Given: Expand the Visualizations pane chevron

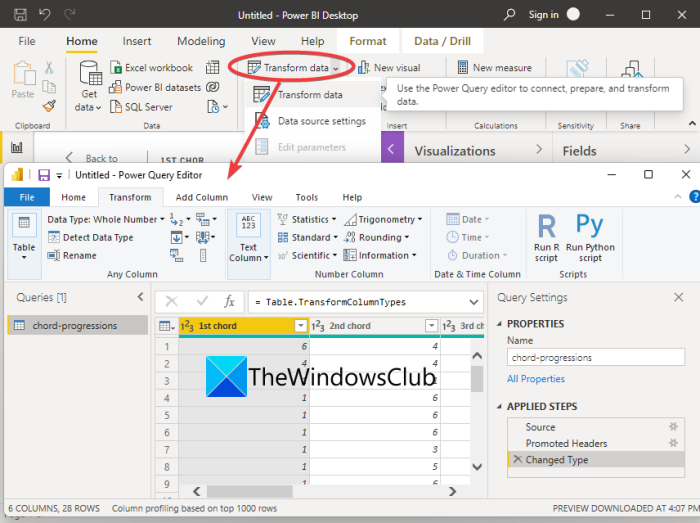Looking at the screenshot, I should click(x=539, y=149).
